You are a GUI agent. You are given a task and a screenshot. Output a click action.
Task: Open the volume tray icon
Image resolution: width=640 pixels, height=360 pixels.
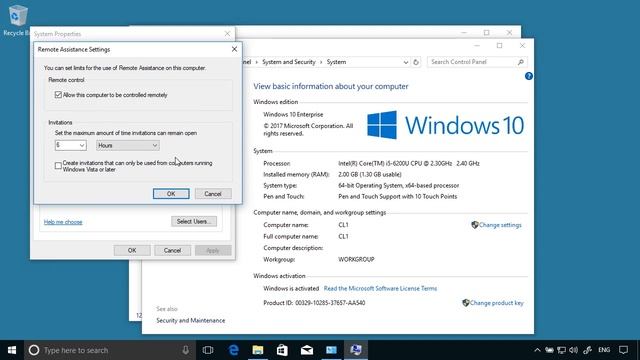click(x=573, y=350)
